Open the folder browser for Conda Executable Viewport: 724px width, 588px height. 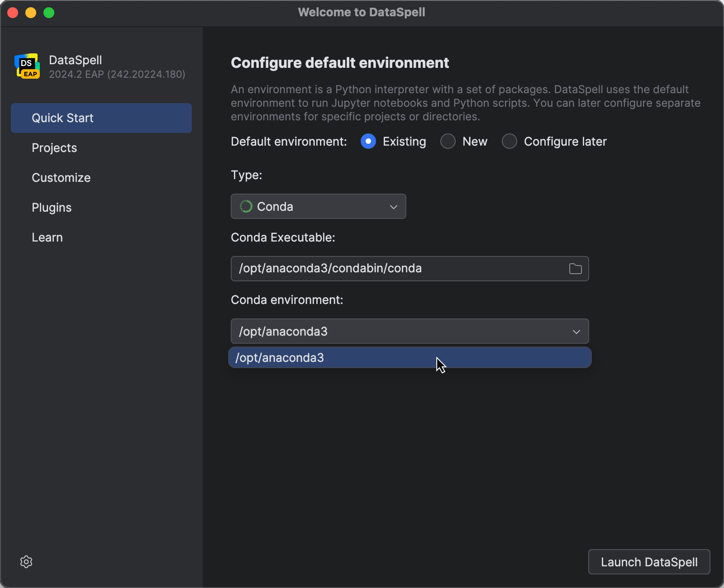pyautogui.click(x=576, y=268)
